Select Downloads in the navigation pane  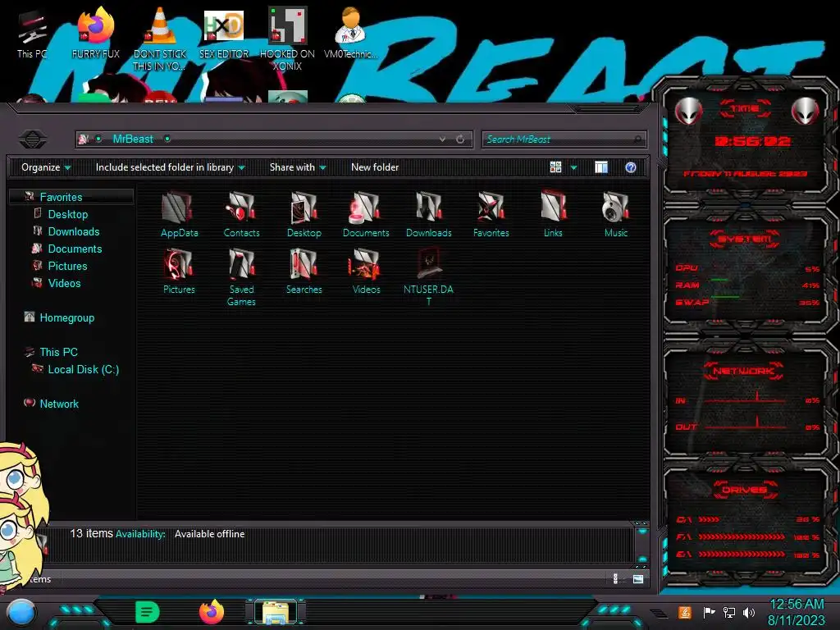(74, 231)
